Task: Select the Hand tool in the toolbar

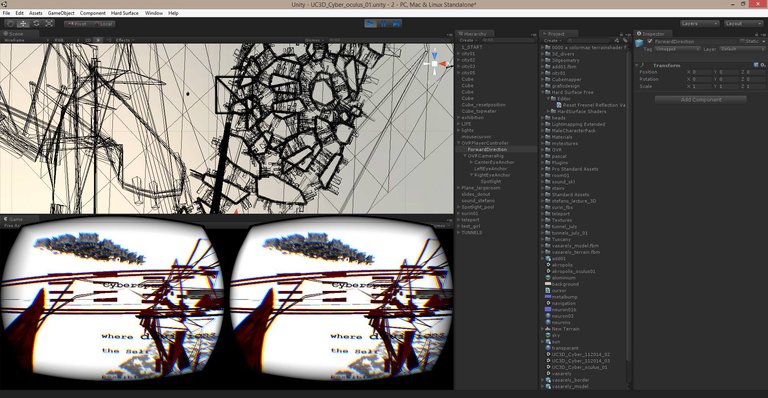Action: (10, 23)
